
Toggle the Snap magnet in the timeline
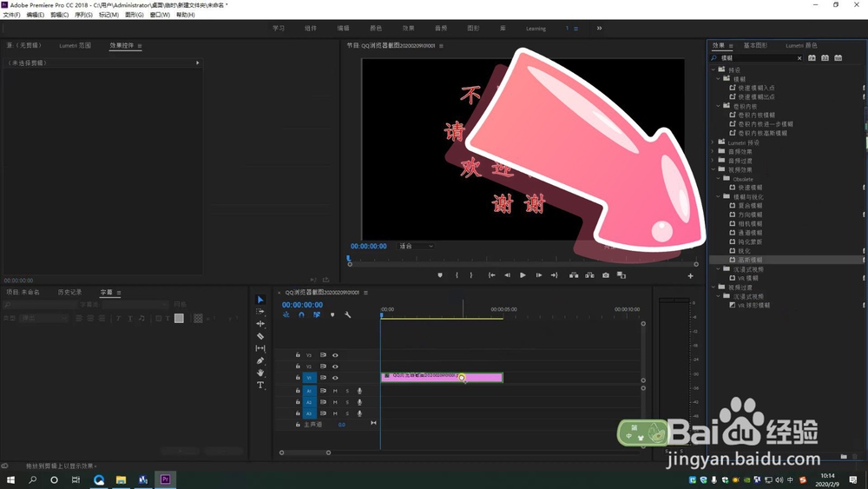click(301, 315)
